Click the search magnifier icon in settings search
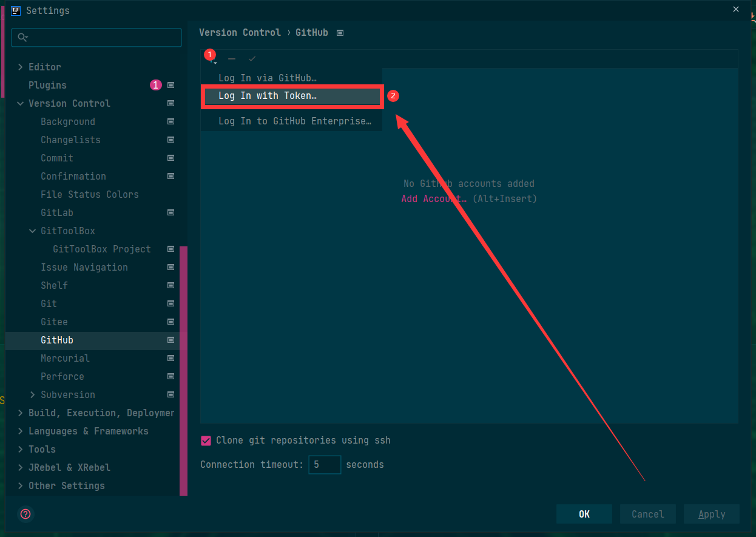 coord(22,38)
